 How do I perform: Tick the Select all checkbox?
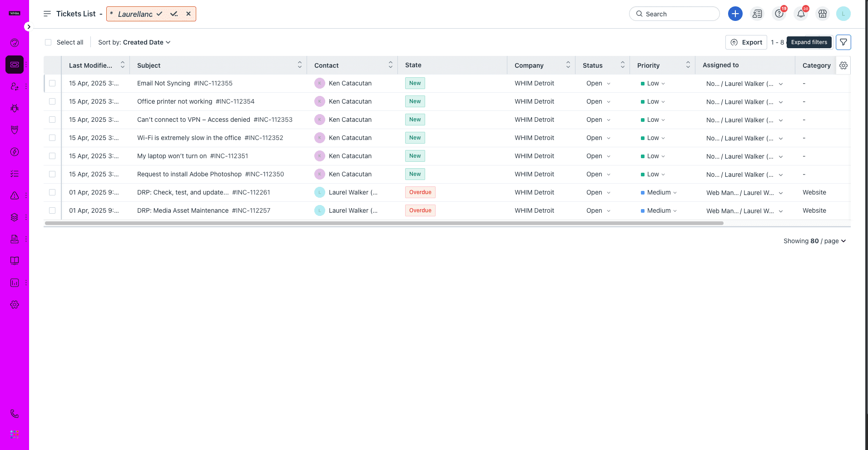click(x=48, y=42)
